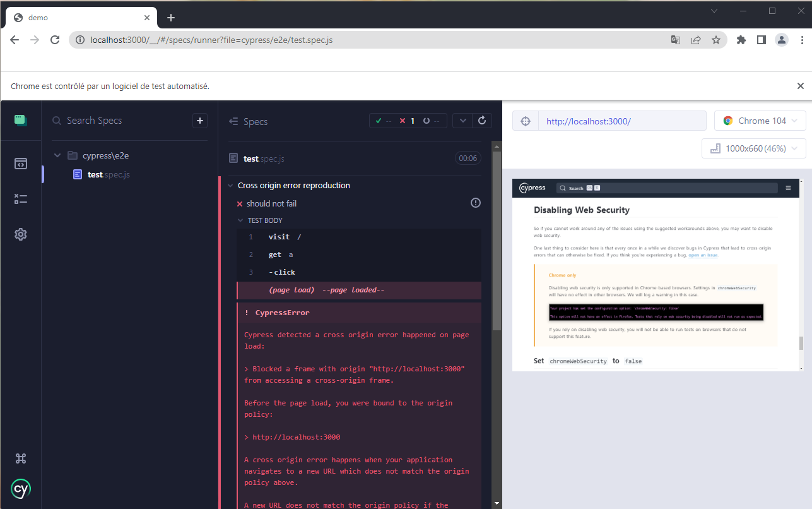
Task: Open the Chrome tab search chevron
Action: tap(714, 11)
